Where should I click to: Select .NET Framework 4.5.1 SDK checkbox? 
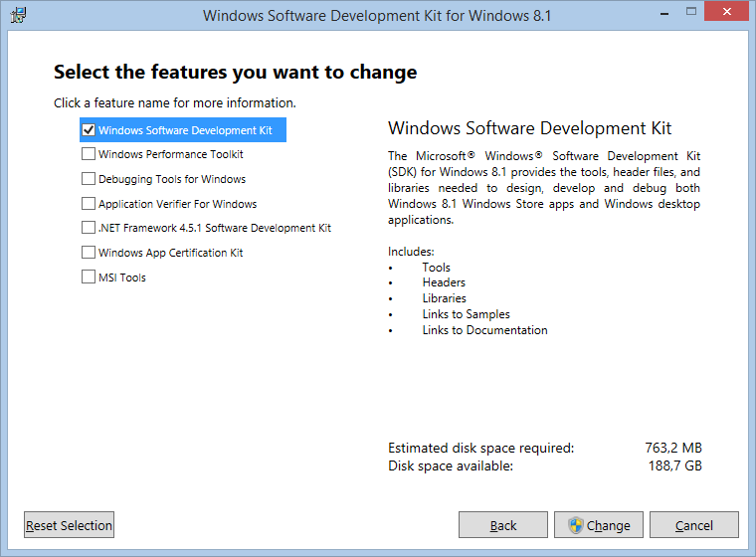click(x=89, y=227)
